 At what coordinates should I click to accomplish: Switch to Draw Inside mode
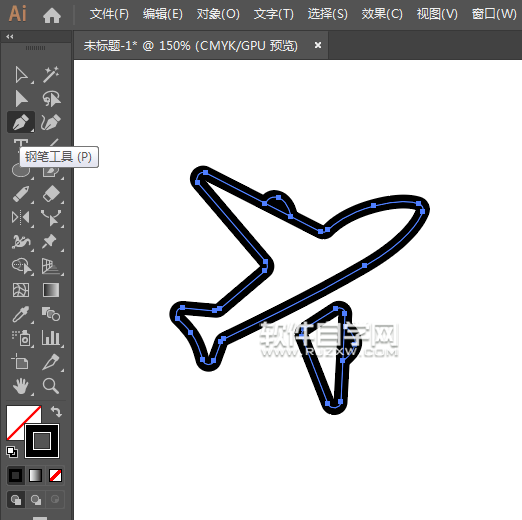[x=55, y=499]
